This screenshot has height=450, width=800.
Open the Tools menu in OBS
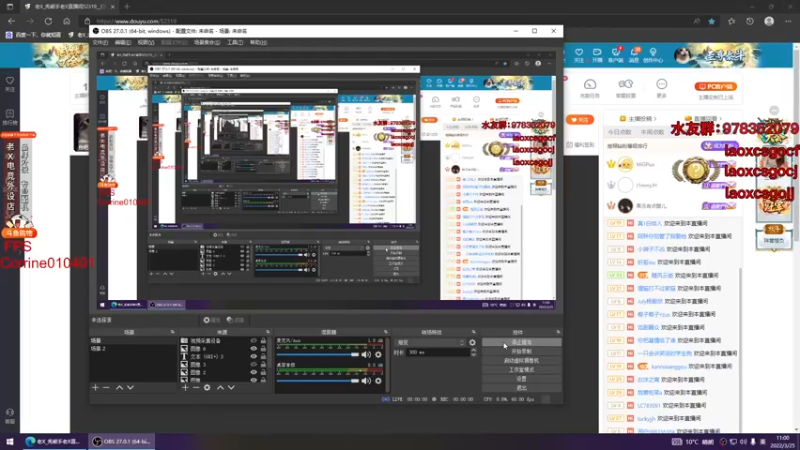(x=235, y=42)
